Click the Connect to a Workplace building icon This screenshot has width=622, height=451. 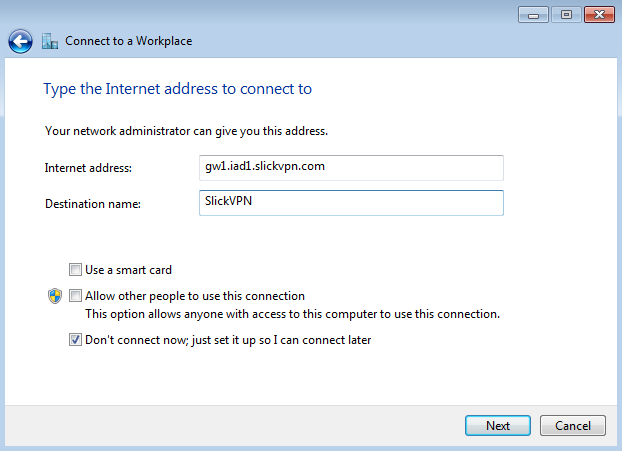click(x=50, y=41)
